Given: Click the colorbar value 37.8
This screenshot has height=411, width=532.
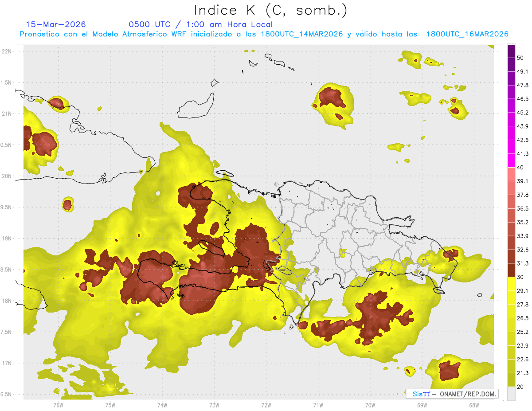Looking at the screenshot, I should pos(523,195).
